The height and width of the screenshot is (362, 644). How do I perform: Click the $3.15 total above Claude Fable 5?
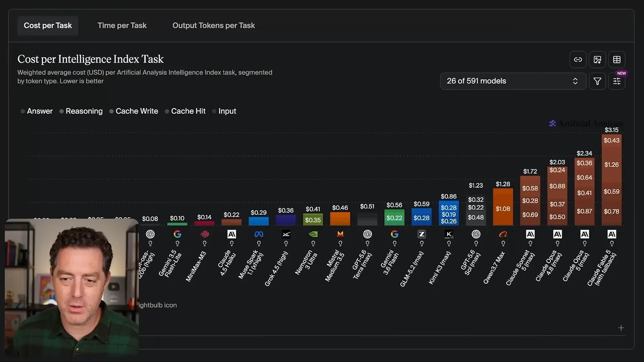(x=611, y=130)
